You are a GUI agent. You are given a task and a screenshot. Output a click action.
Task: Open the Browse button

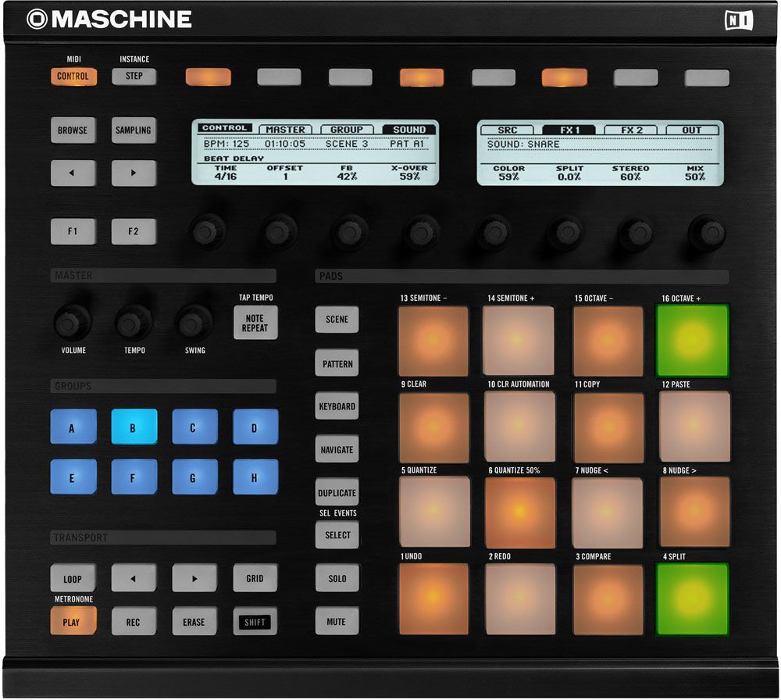point(73,130)
